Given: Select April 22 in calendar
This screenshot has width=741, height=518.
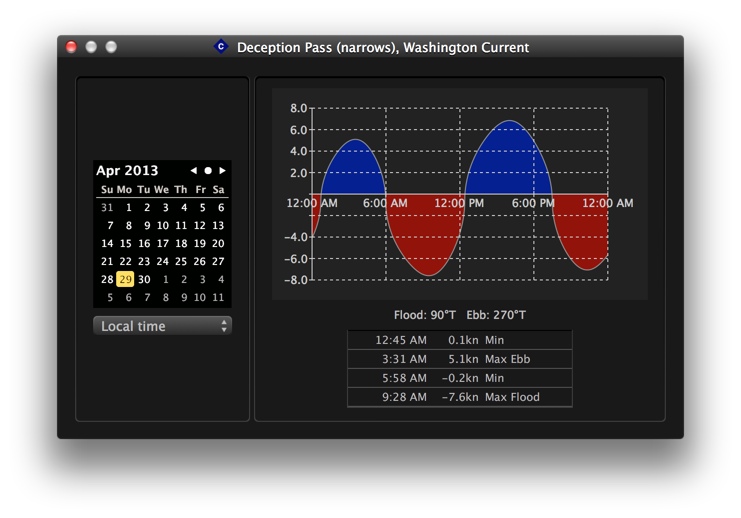Looking at the screenshot, I should [x=126, y=261].
